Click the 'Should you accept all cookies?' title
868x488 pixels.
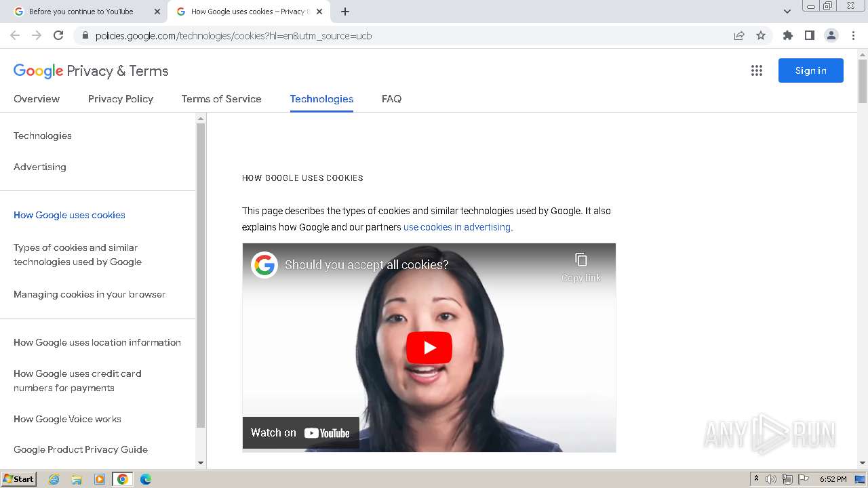(366, 265)
